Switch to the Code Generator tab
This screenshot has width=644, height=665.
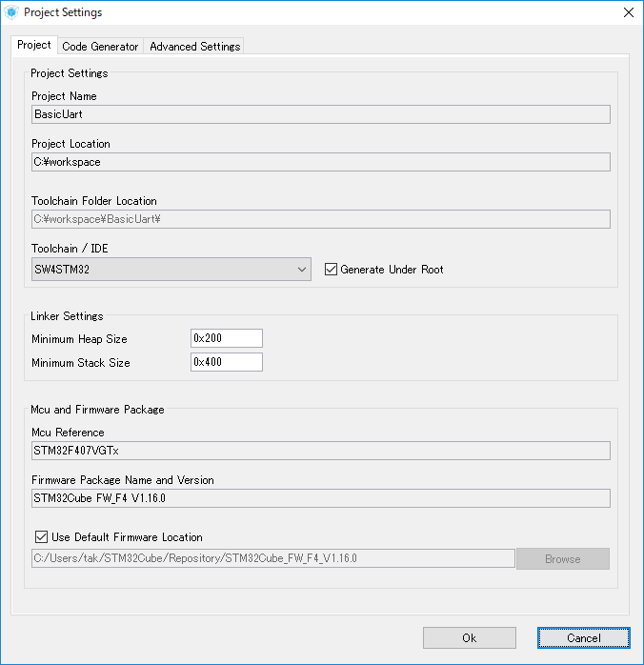point(100,47)
